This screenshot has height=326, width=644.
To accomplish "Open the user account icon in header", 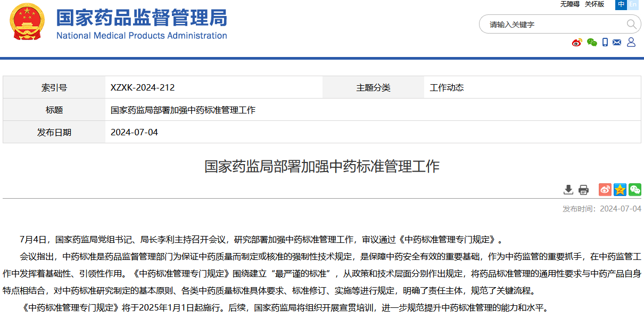I will (631, 42).
